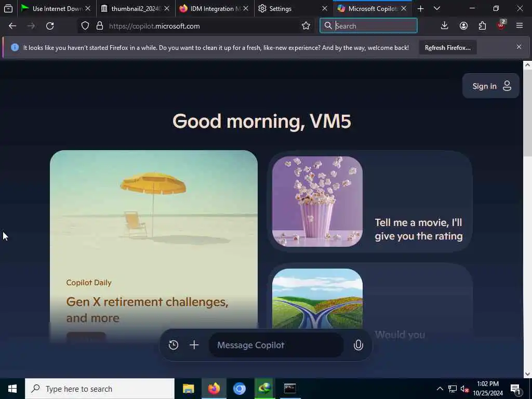Click the Refresh Firefox... button
This screenshot has height=399, width=532.
447,48
